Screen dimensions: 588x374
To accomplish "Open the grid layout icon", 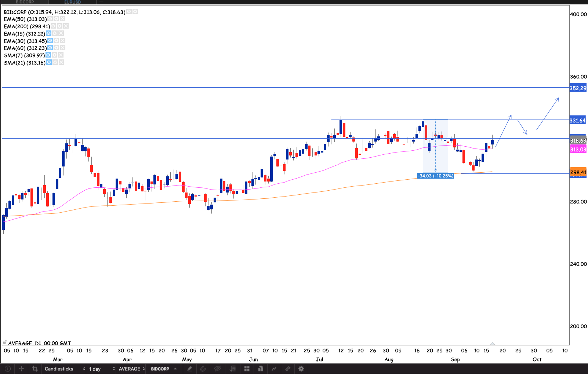I will pyautogui.click(x=247, y=369).
